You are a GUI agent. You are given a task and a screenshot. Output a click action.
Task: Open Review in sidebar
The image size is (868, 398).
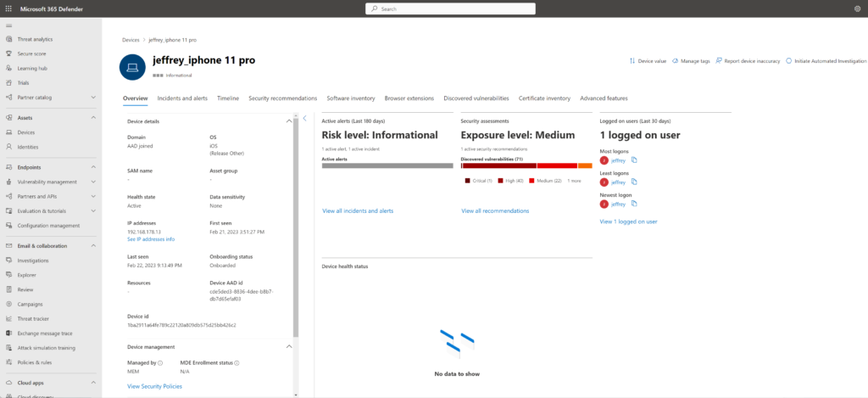[x=25, y=289]
